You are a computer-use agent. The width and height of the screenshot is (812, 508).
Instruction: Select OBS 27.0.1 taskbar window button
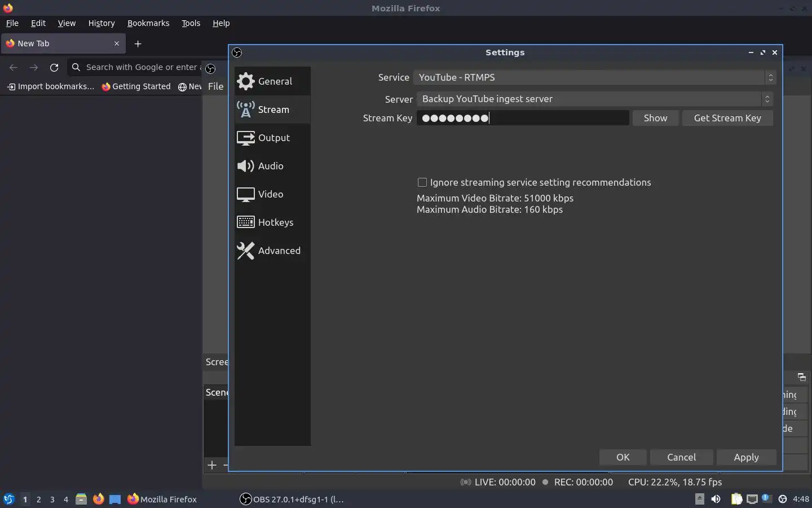click(x=292, y=499)
